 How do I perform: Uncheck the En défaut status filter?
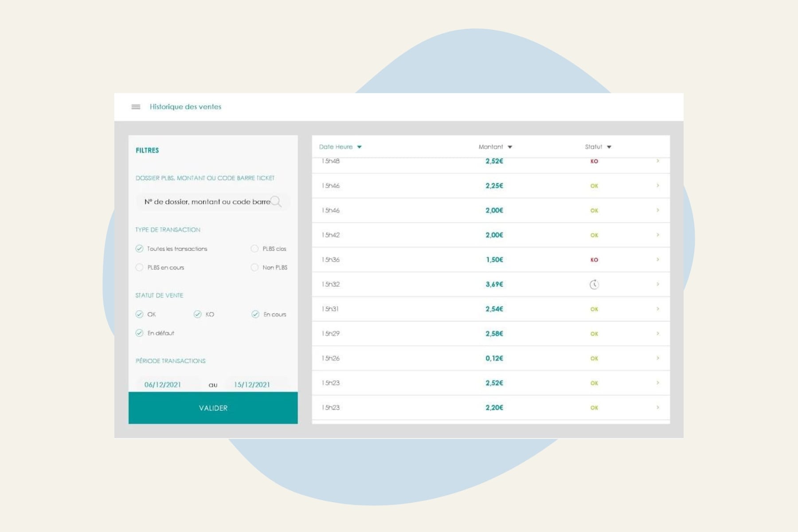pyautogui.click(x=139, y=333)
